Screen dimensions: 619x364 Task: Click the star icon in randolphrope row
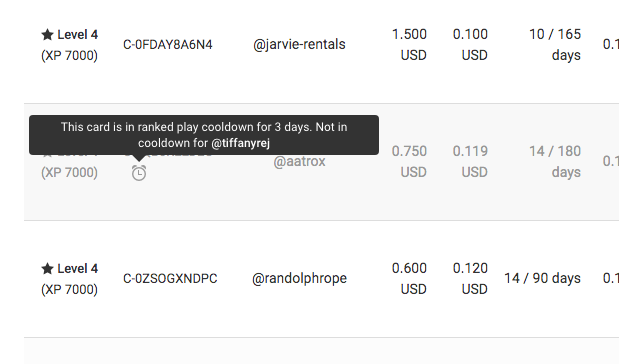point(47,268)
